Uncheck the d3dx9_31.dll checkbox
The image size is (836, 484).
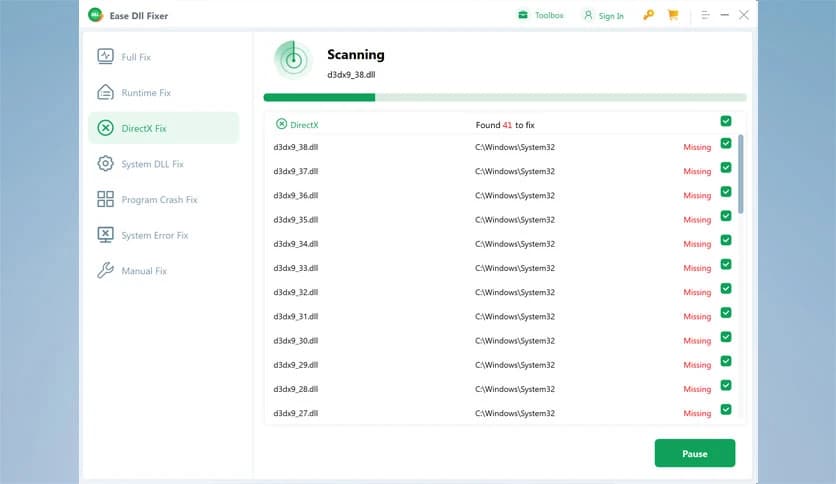(726, 313)
